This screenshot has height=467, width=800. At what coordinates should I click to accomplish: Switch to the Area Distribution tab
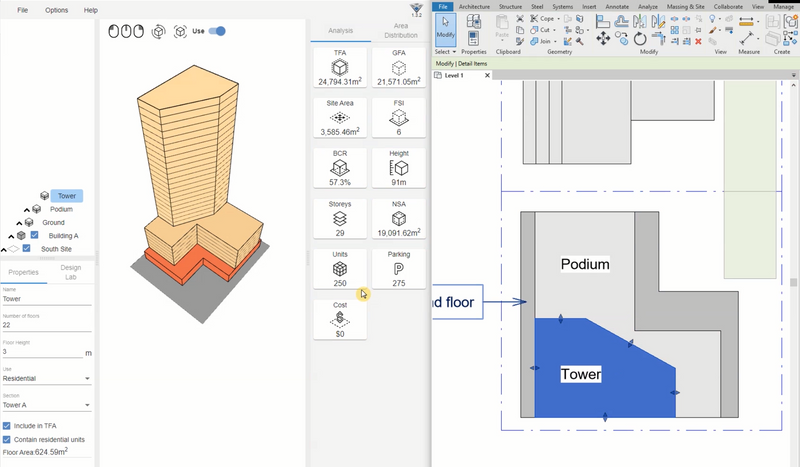[400, 31]
